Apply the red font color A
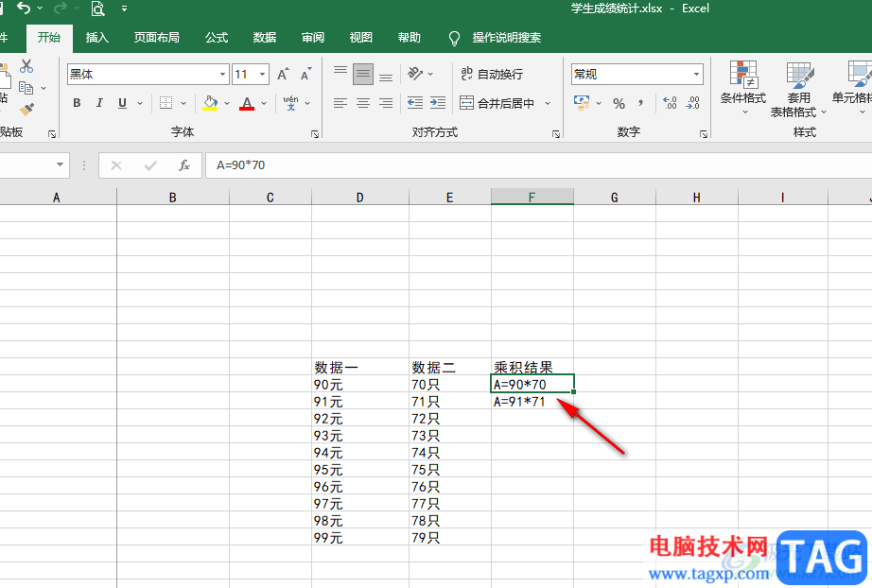 pyautogui.click(x=247, y=103)
